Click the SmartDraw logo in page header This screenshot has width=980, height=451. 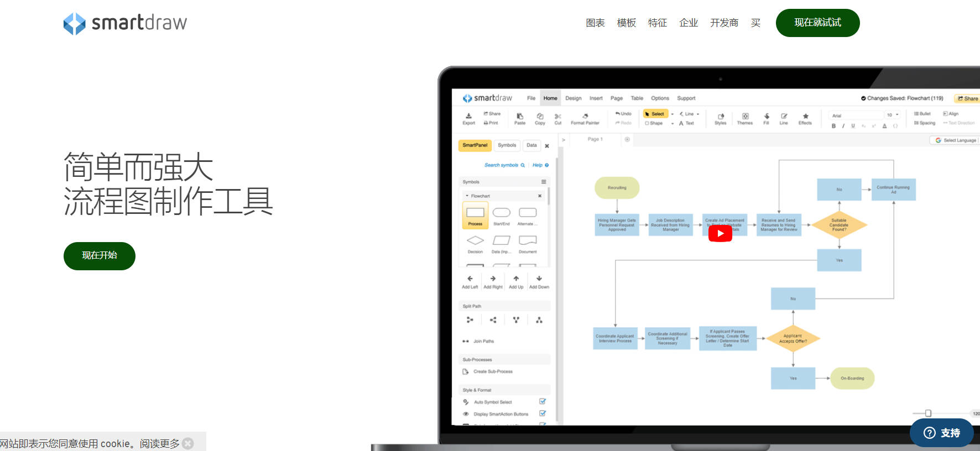[125, 23]
